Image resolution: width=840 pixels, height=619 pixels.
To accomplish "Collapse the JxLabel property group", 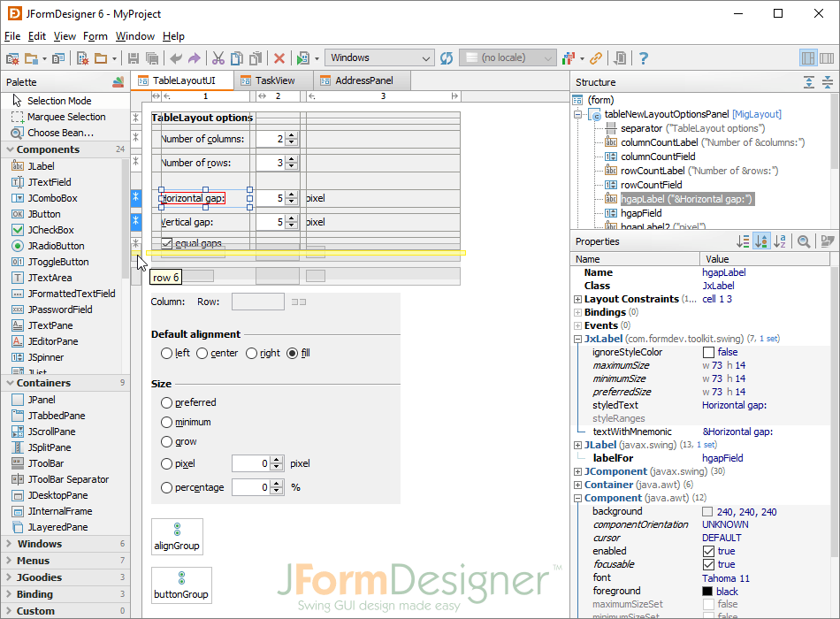I will coord(577,340).
